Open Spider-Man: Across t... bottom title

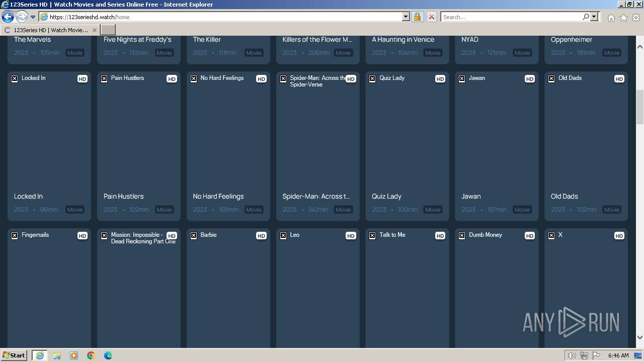[x=316, y=197]
